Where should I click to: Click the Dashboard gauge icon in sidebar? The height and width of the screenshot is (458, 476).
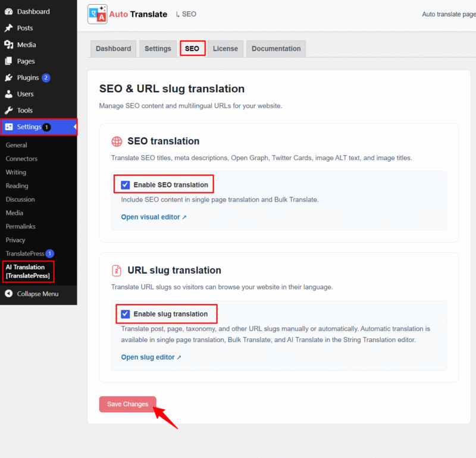[x=9, y=11]
